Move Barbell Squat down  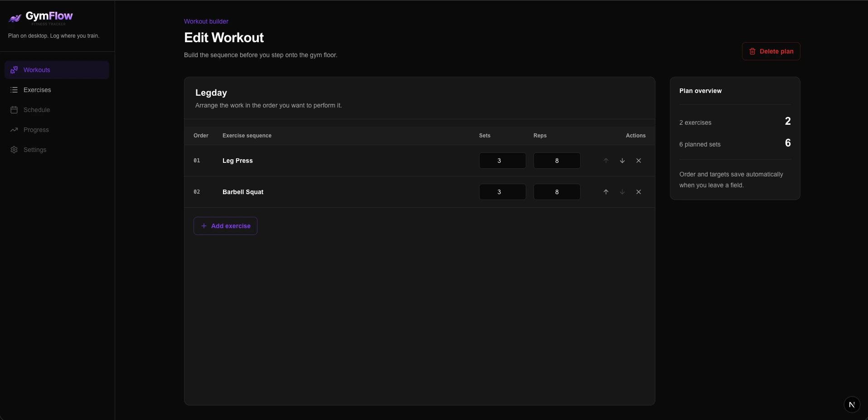click(622, 192)
